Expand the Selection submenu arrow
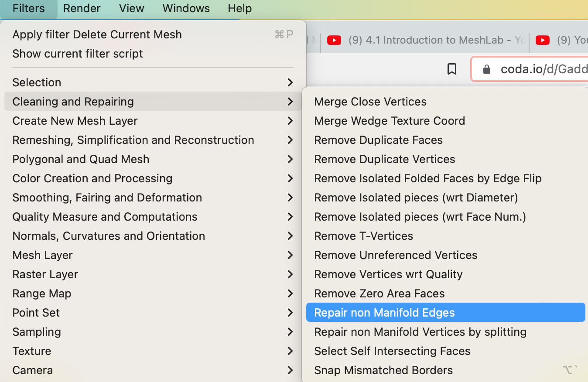This screenshot has width=588, height=382. coord(290,82)
